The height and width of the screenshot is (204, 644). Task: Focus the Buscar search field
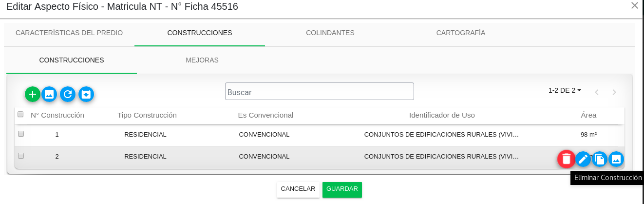tap(320, 91)
